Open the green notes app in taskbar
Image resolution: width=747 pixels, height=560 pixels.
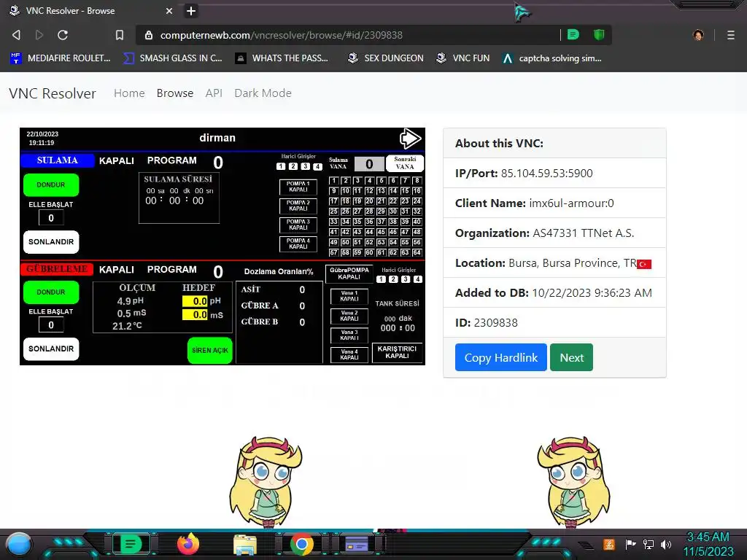pyautogui.click(x=130, y=544)
